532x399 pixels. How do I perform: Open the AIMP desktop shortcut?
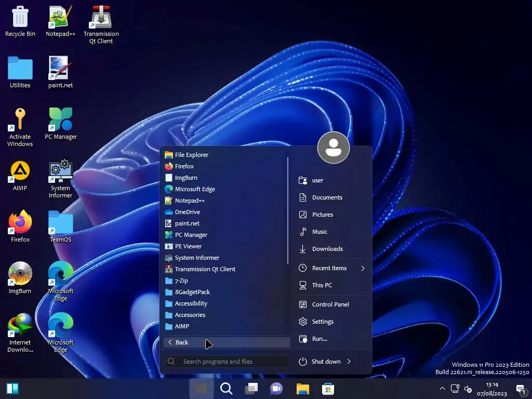(20, 176)
